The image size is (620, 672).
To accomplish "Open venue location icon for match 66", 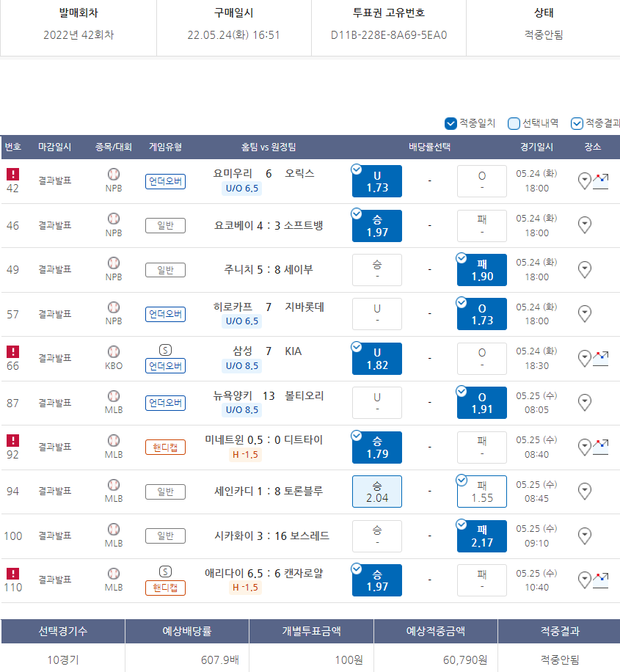I will (584, 358).
